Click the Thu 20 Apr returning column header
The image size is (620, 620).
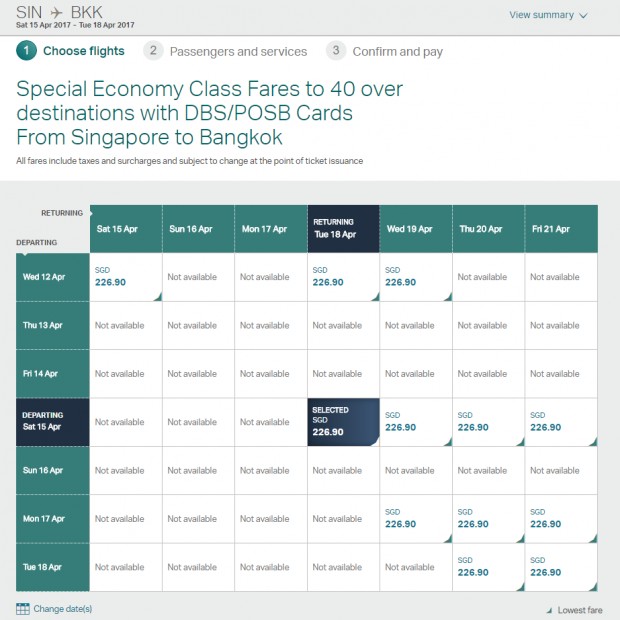coord(489,229)
